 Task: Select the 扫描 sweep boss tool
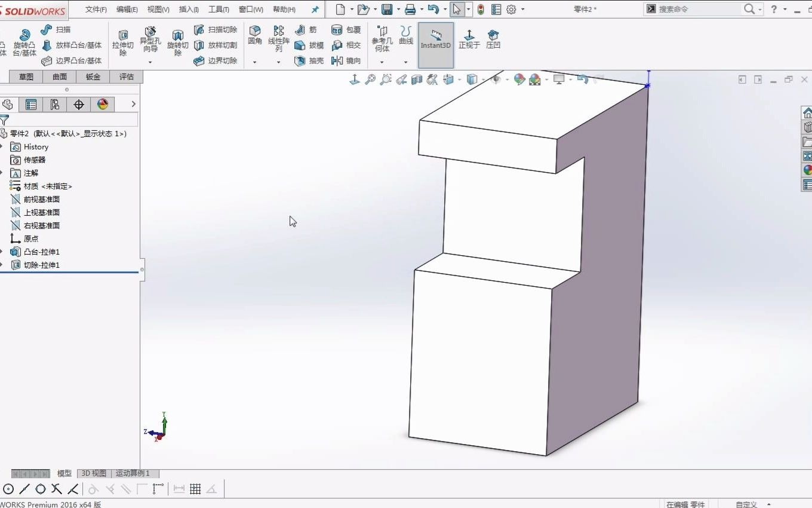coord(56,29)
